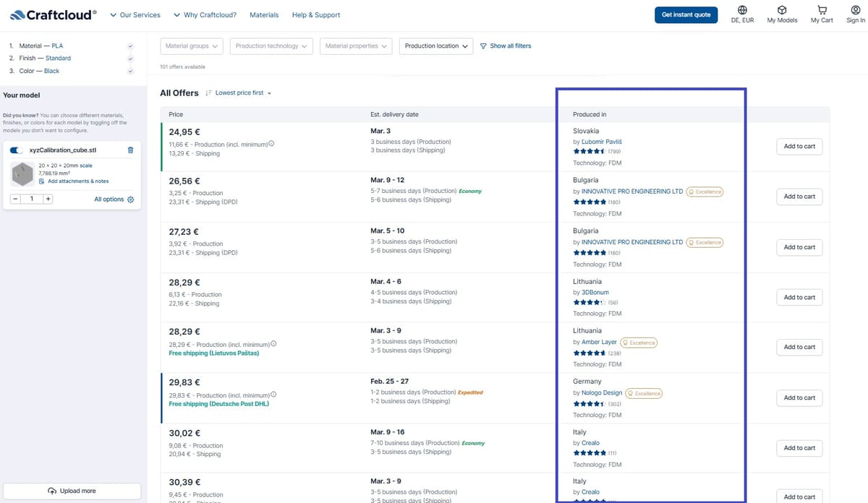
Task: Click Free shipping (Lietuvos Paštas) text
Action: 213,353
